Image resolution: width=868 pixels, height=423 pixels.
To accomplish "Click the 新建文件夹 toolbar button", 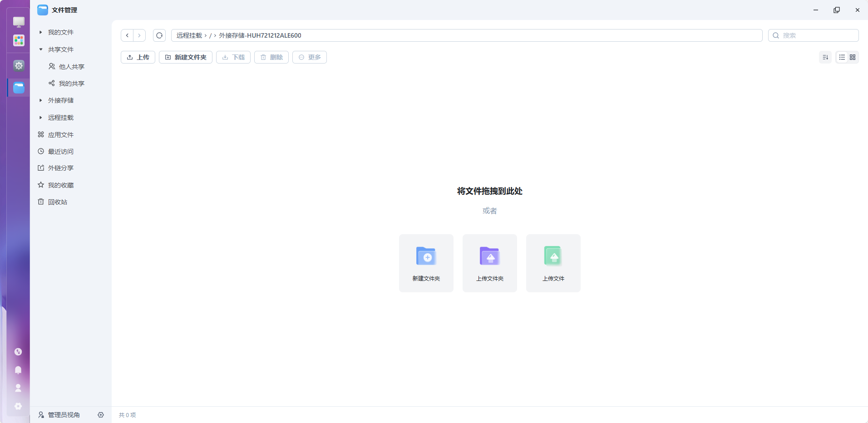I will coord(186,57).
